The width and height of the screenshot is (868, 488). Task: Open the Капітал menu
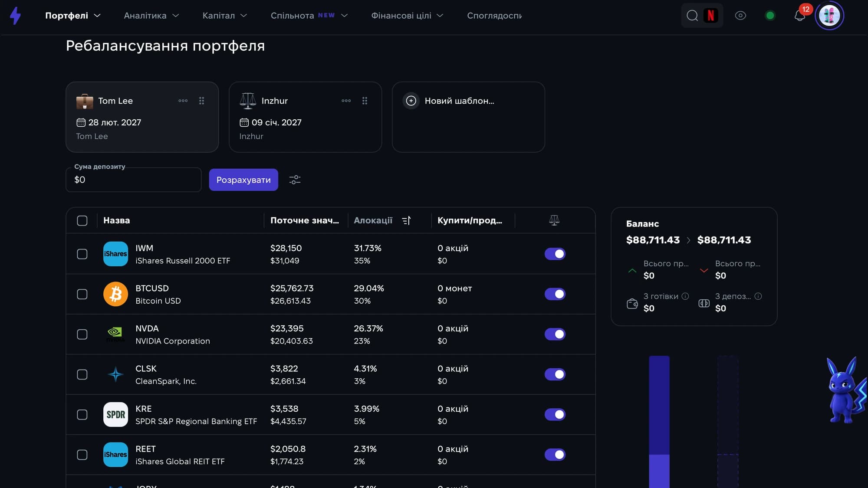click(x=225, y=16)
